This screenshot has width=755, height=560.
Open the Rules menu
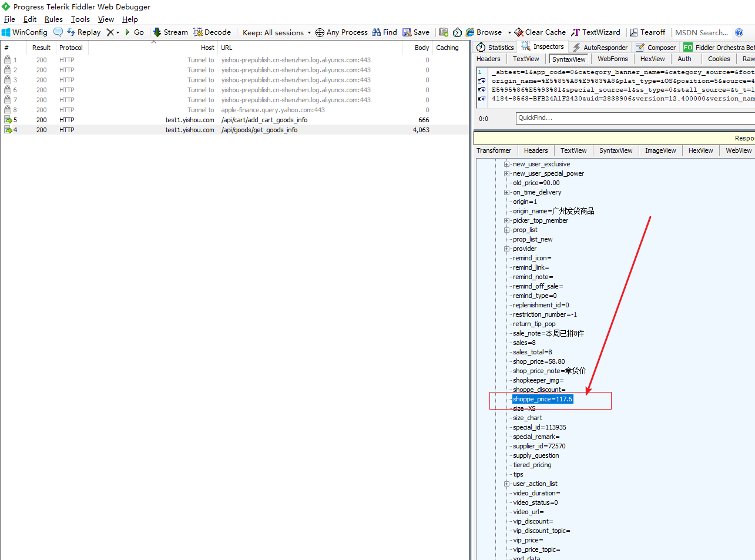(53, 19)
